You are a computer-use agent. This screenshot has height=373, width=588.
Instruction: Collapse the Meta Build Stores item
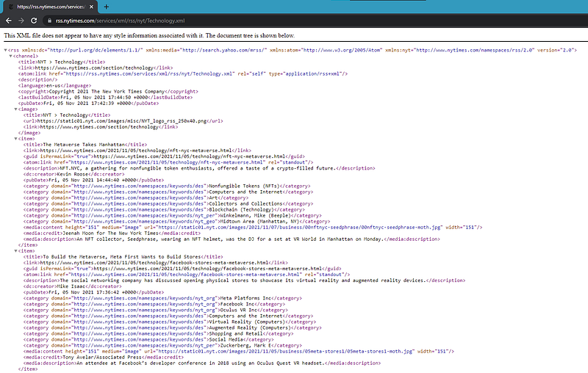click(15, 251)
